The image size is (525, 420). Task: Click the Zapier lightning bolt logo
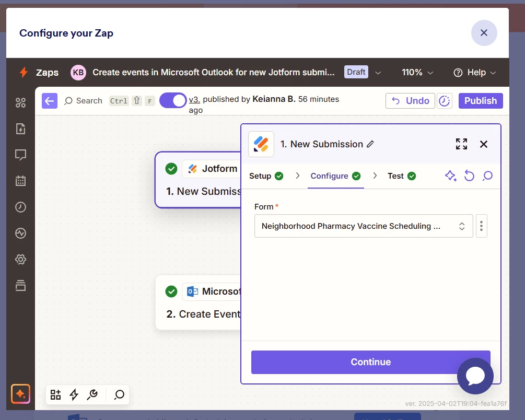(24, 72)
